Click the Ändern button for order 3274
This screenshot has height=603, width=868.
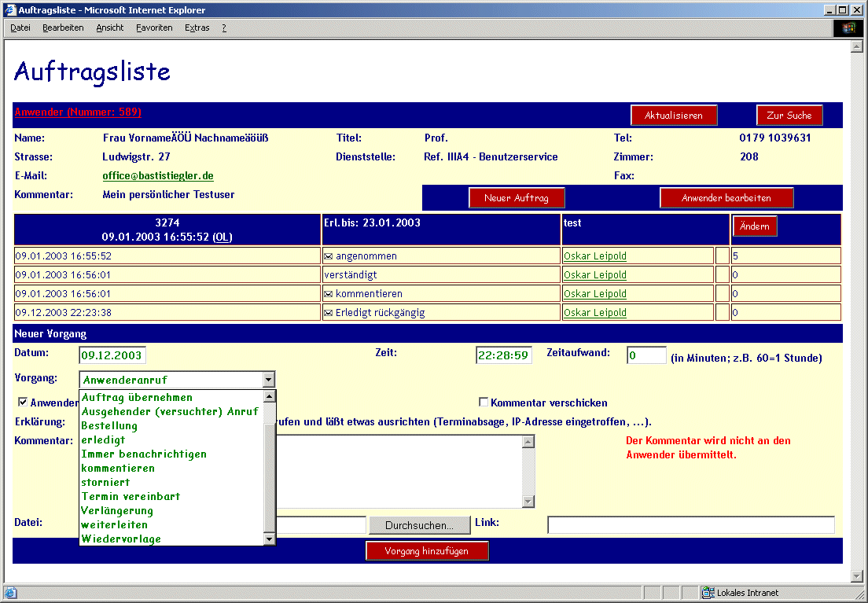(755, 226)
